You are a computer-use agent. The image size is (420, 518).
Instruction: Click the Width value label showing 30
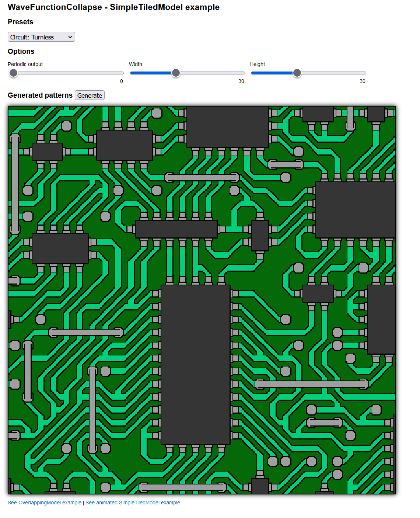242,81
